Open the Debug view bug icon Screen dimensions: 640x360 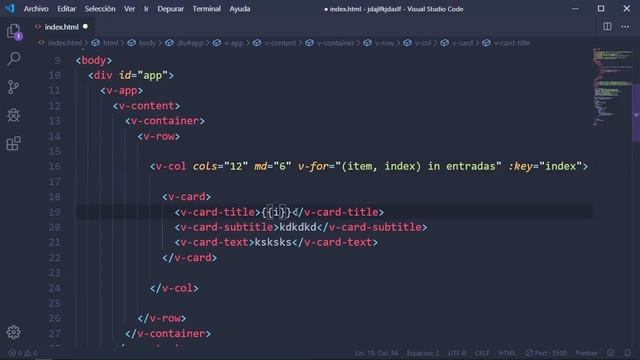pos(13,115)
